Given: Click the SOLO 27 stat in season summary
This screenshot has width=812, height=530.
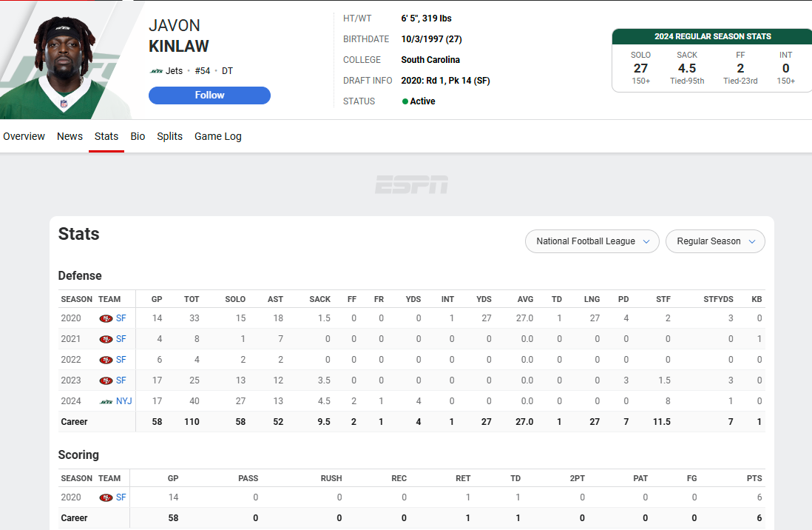Looking at the screenshot, I should click(x=640, y=68).
